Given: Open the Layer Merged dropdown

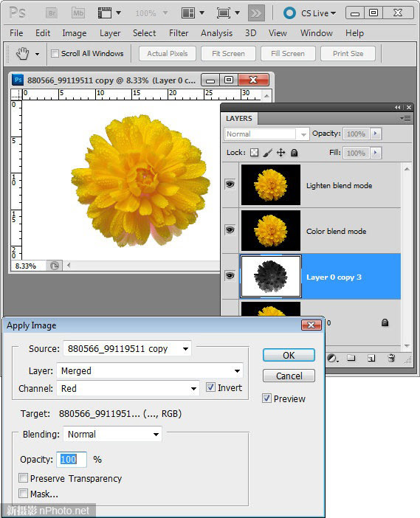Looking at the screenshot, I should pos(150,370).
